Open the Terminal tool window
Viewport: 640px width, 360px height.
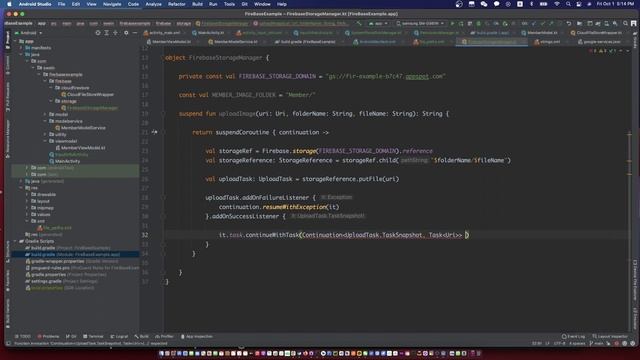[93, 337]
